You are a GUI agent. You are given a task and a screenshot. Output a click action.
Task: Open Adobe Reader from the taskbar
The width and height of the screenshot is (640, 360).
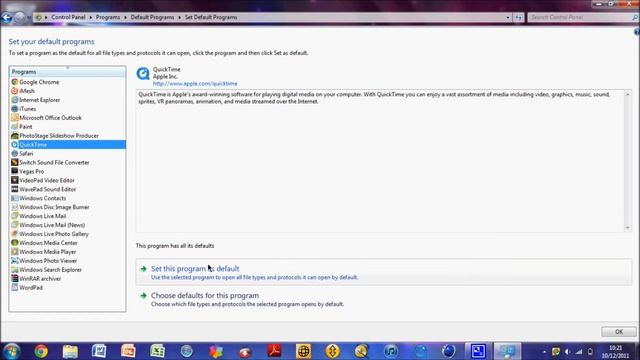pos(274,351)
